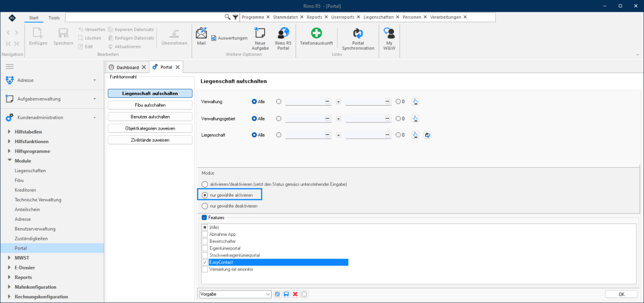Click the red X delete icon beside Vorgabe

pos(295,294)
